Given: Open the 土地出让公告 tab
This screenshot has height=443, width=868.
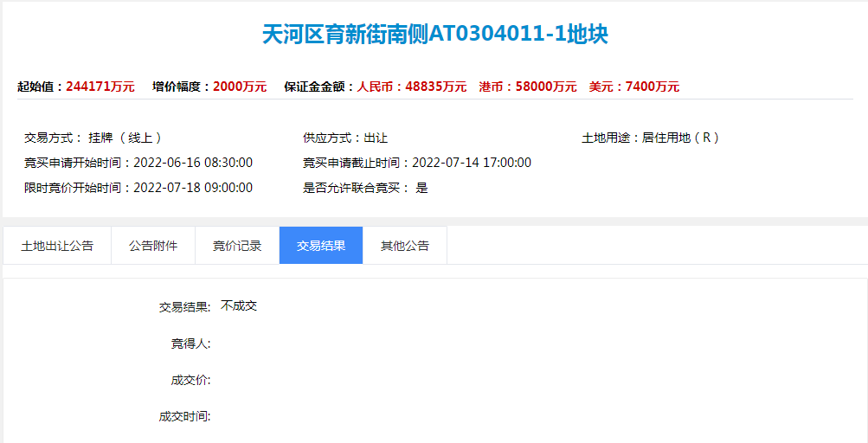Looking at the screenshot, I should pos(57,246).
